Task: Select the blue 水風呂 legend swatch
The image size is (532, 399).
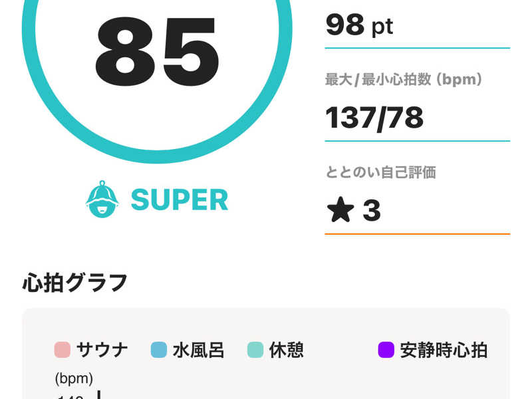Action: [159, 350]
